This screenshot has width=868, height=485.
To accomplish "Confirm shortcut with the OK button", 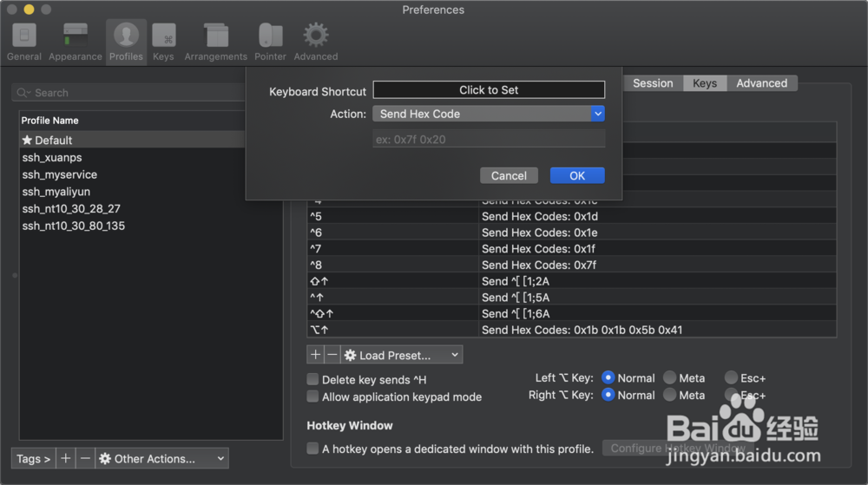I will (577, 175).
